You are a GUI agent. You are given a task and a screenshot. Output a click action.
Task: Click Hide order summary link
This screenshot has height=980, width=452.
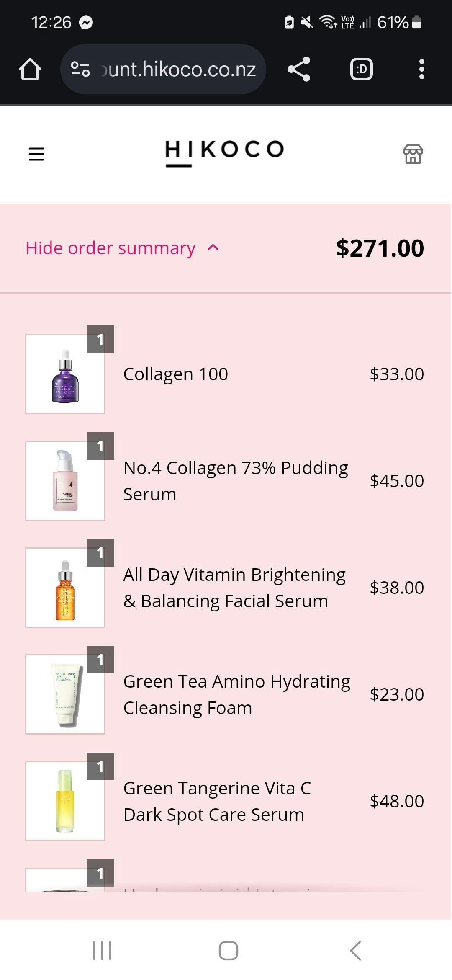110,248
